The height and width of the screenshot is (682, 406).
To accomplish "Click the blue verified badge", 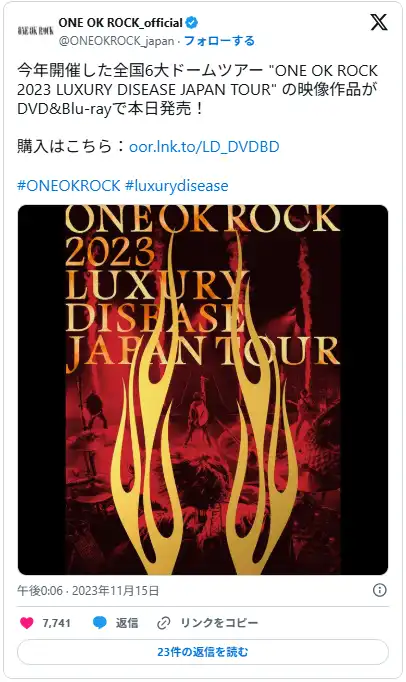I will pyautogui.click(x=191, y=22).
